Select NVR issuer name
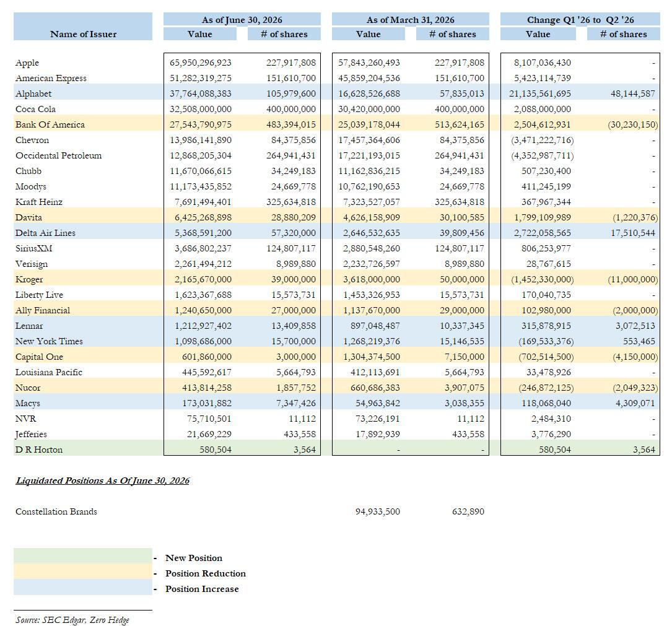672x626 pixels. (26, 419)
